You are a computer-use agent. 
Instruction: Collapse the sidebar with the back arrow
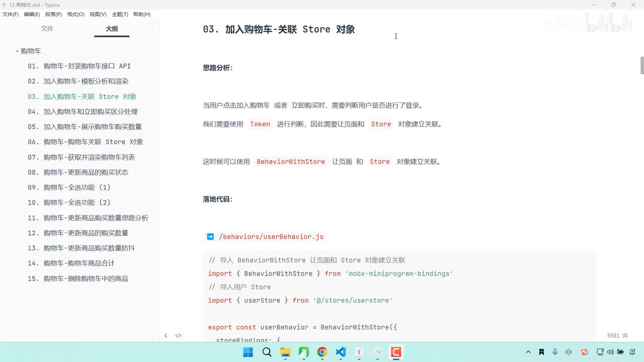(x=166, y=335)
